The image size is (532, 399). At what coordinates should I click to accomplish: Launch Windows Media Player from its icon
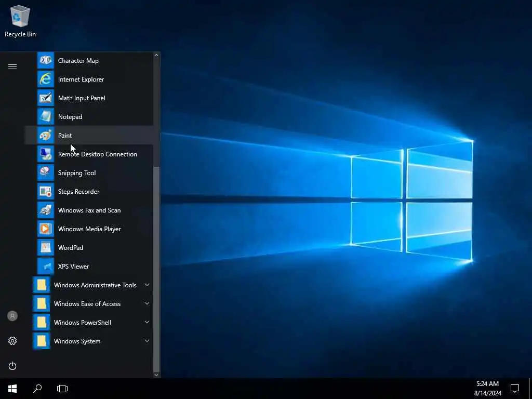tap(46, 229)
